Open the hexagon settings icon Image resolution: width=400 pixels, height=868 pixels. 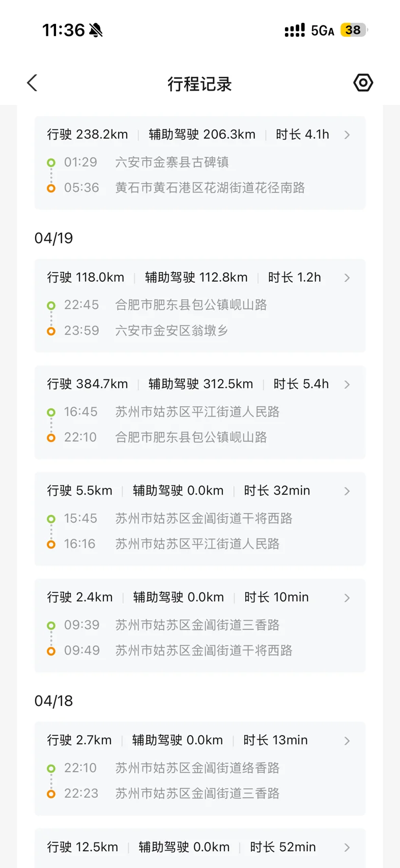click(363, 83)
